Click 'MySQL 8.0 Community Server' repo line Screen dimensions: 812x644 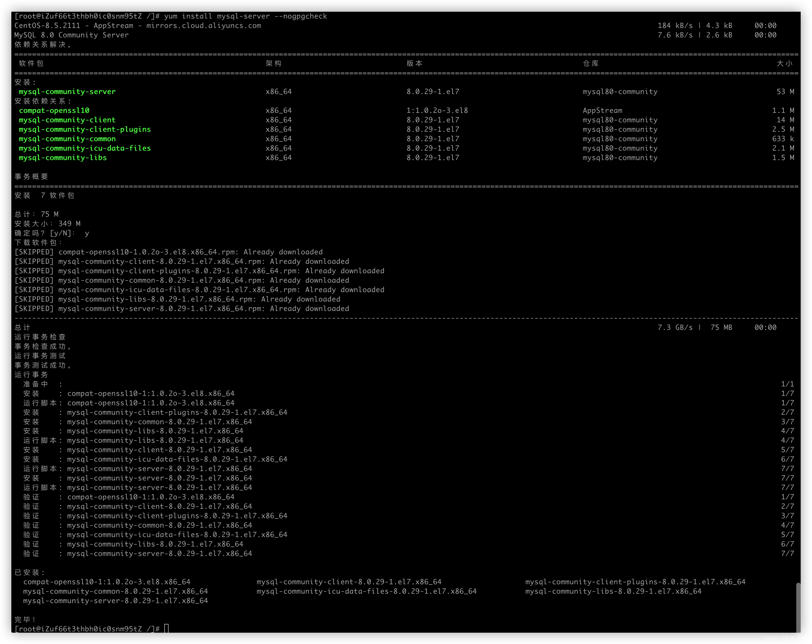tap(72, 35)
